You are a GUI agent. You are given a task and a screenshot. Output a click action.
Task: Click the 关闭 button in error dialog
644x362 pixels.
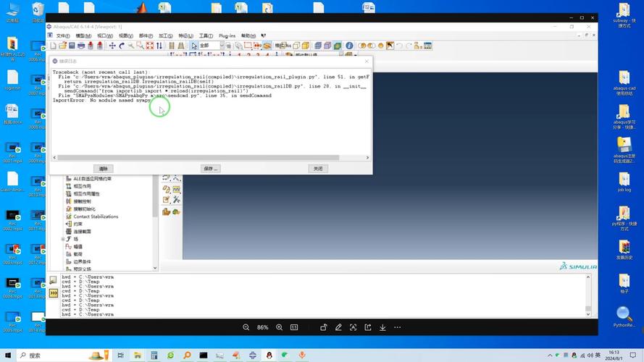(318, 169)
